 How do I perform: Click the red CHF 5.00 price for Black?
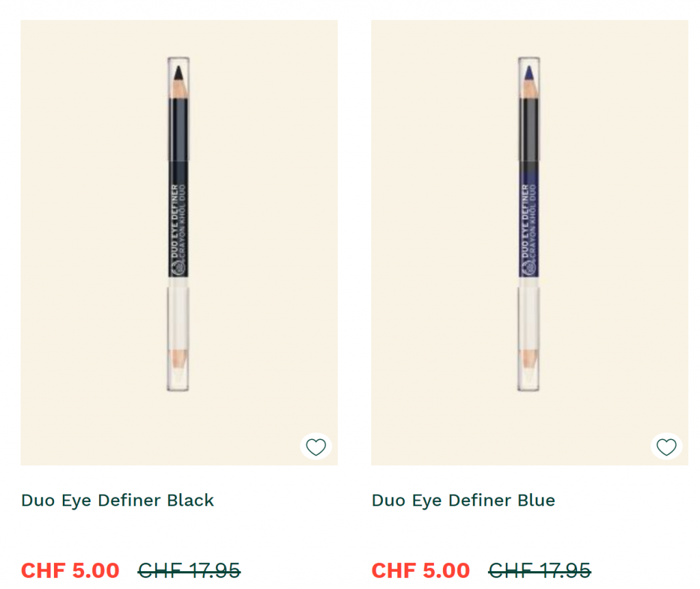[70, 571]
